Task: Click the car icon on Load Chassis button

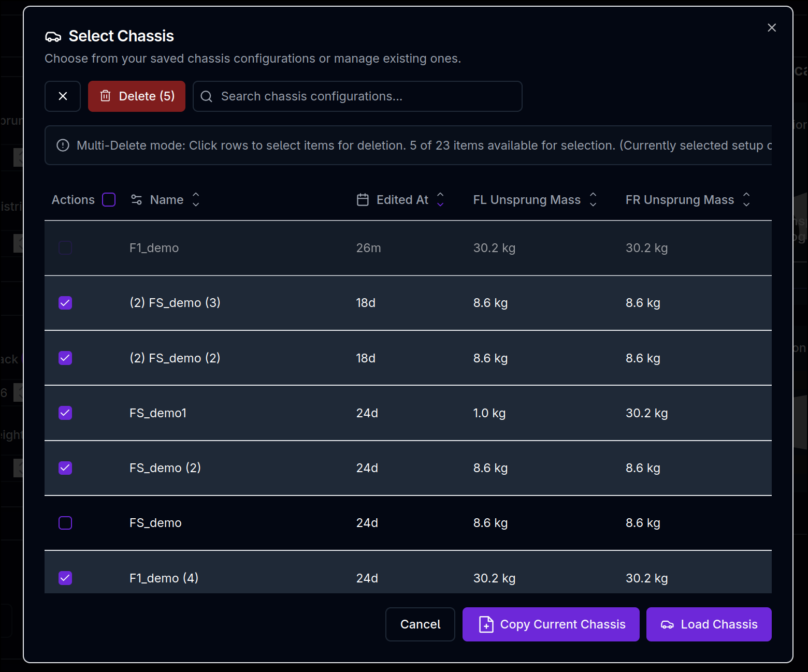Action: tap(667, 624)
